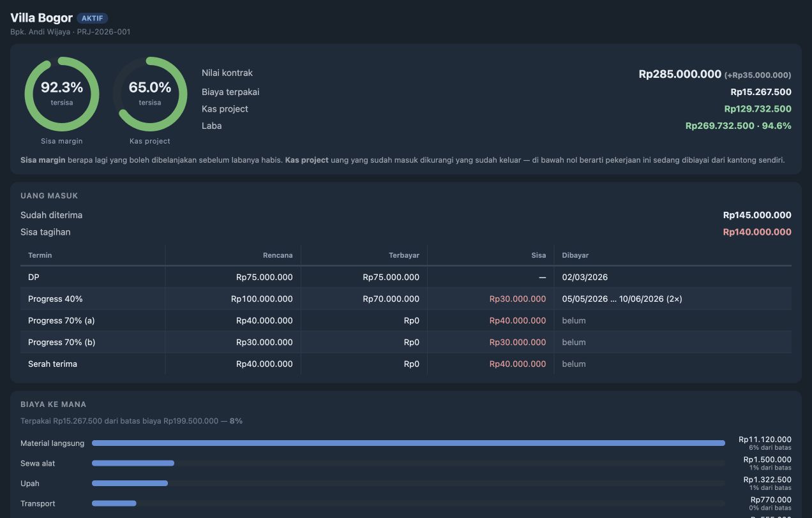Click Serah terima Sisa Rp40.000.000
This screenshot has height=518, width=812.
point(518,364)
